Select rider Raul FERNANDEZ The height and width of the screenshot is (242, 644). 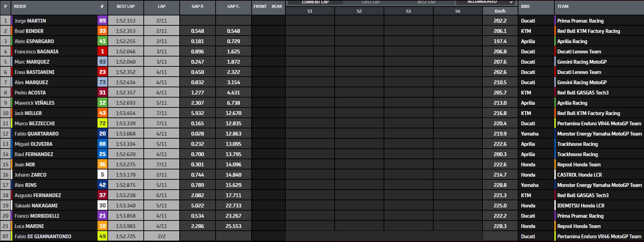[34, 154]
